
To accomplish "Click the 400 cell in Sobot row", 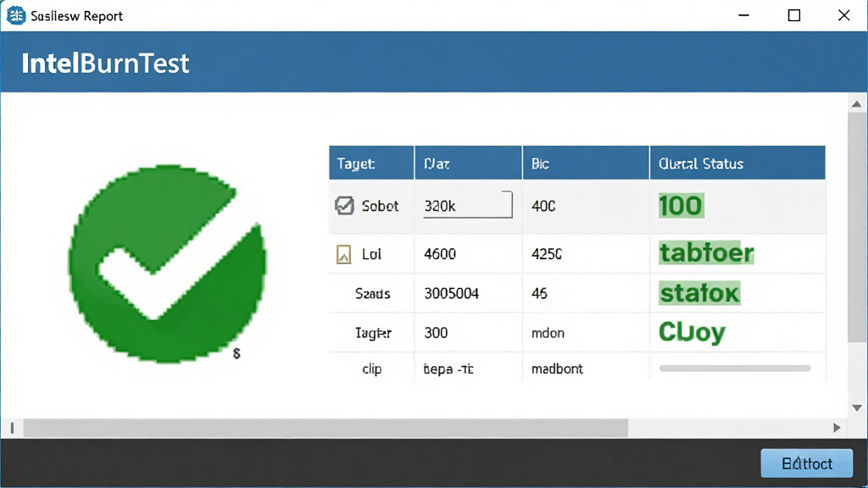I will tap(543, 206).
